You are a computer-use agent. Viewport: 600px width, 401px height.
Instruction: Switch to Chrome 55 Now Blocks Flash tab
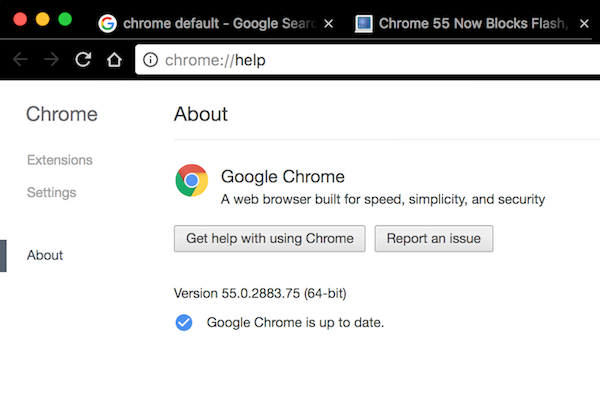click(x=471, y=24)
